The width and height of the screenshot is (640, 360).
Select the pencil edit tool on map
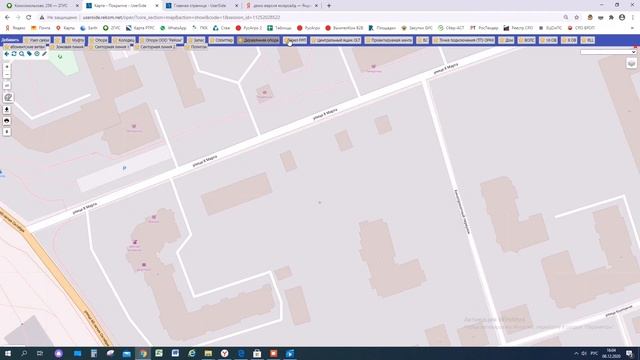pyautogui.click(x=44, y=54)
